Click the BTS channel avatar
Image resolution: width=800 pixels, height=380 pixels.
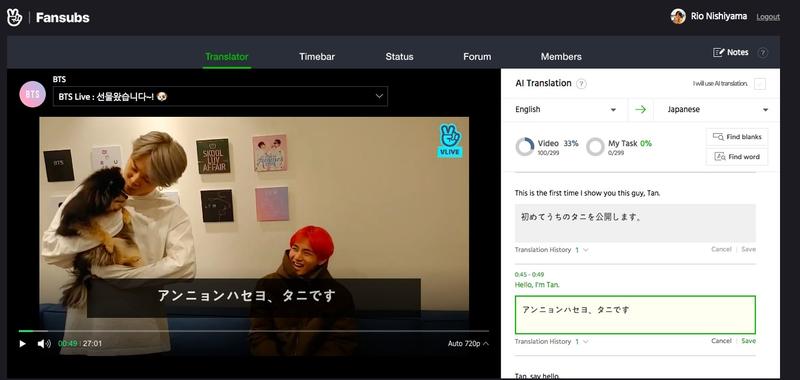[33, 94]
